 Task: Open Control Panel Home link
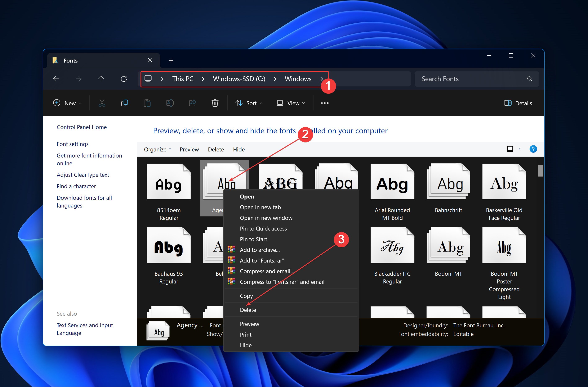[x=82, y=127]
